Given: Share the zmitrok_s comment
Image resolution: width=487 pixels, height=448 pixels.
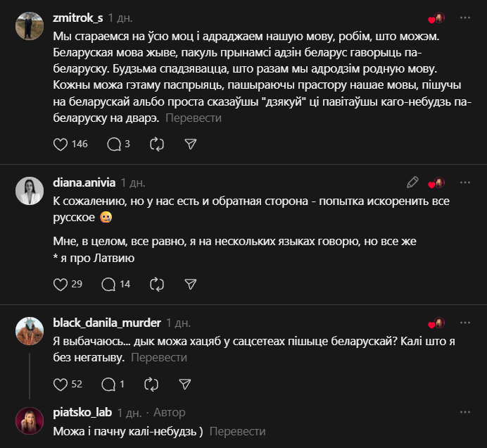Looking at the screenshot, I should [190, 144].
